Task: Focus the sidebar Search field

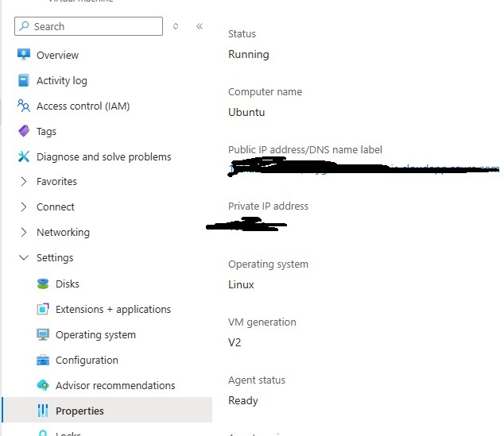Action: click(88, 26)
